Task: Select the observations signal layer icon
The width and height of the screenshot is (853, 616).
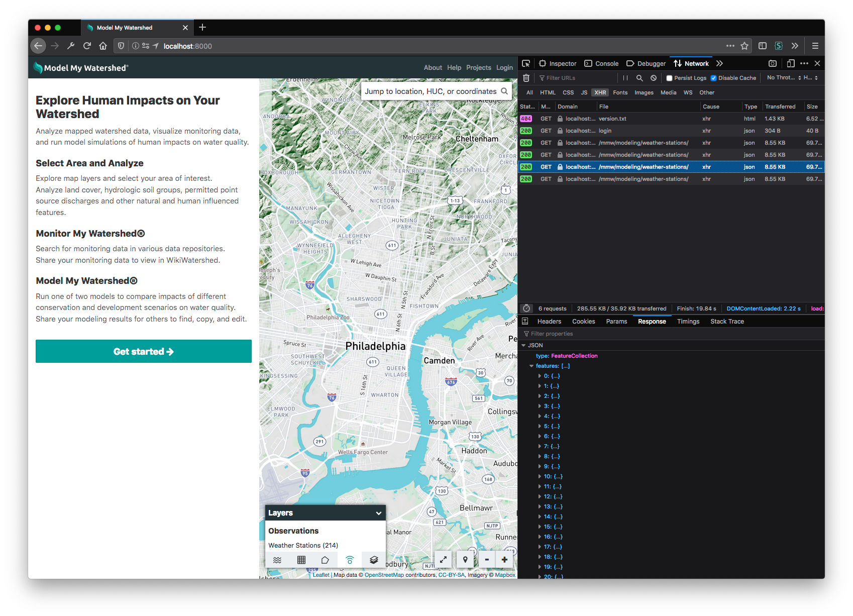Action: (350, 560)
